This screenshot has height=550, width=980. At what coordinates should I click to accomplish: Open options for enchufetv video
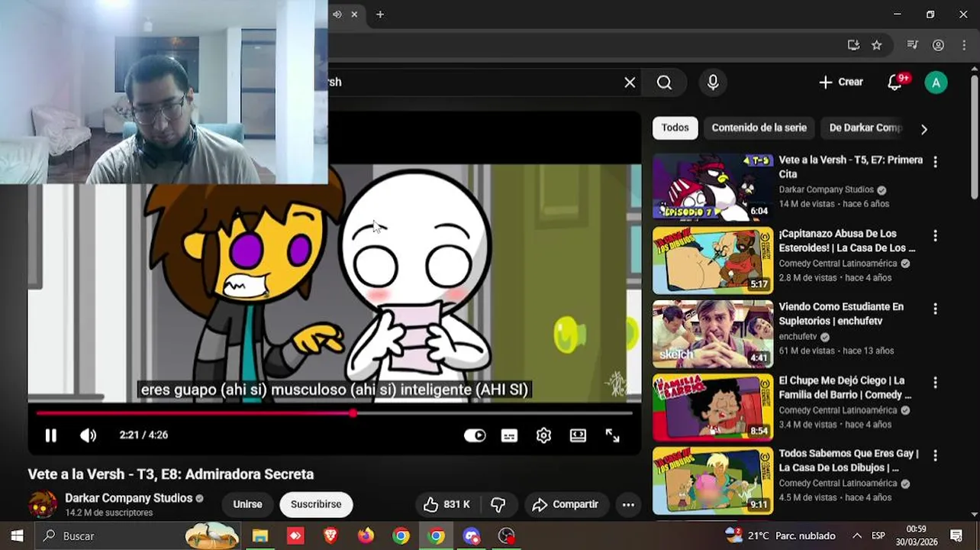[935, 309]
